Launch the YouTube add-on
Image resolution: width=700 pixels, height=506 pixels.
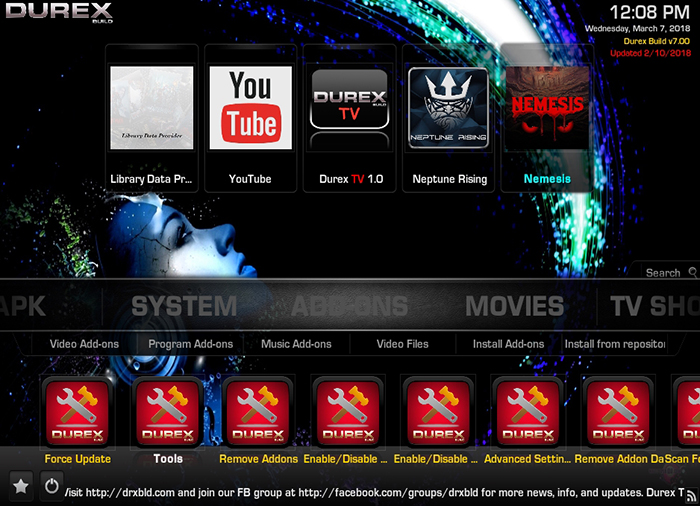(x=250, y=118)
